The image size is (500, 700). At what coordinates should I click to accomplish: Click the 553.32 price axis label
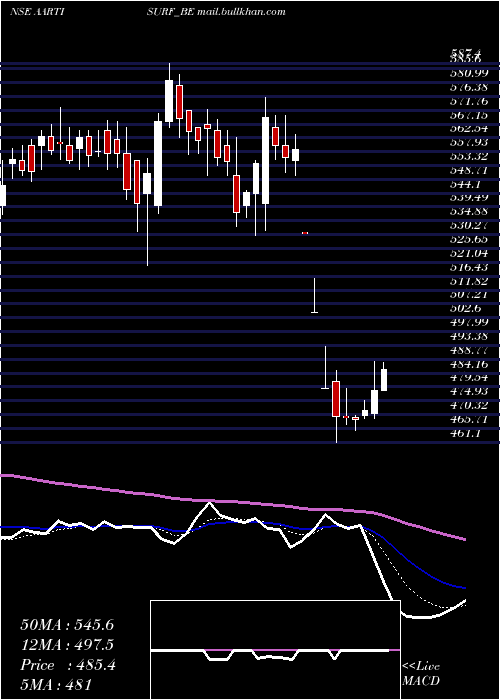(469, 157)
